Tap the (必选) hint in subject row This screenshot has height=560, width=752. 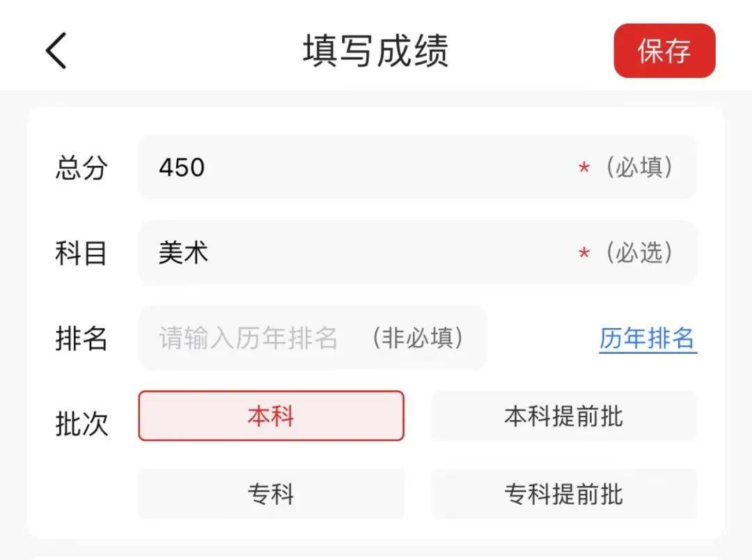[x=639, y=252]
